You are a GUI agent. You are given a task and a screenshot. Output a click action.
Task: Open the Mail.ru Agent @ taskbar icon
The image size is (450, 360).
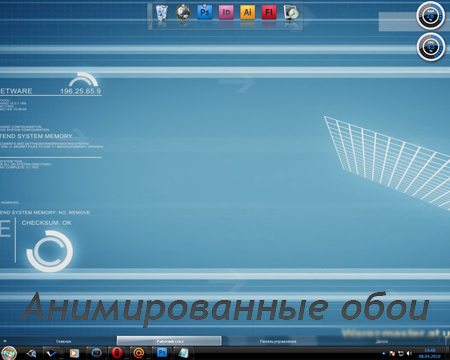point(139,353)
